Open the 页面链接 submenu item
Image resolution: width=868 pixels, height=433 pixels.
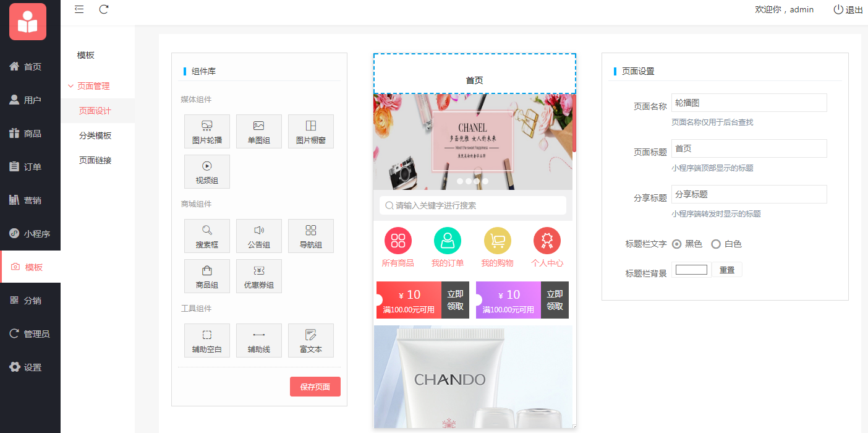tap(98, 160)
